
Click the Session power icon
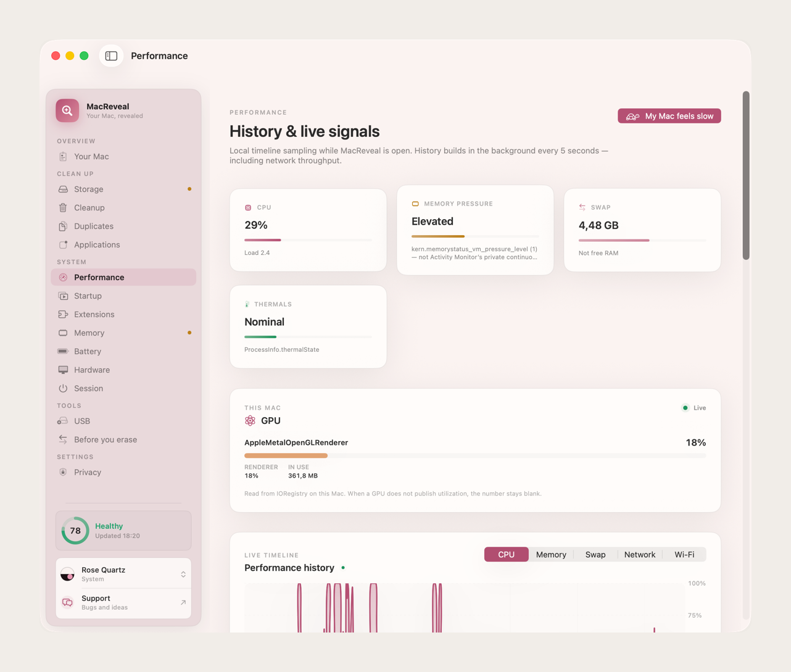point(63,389)
